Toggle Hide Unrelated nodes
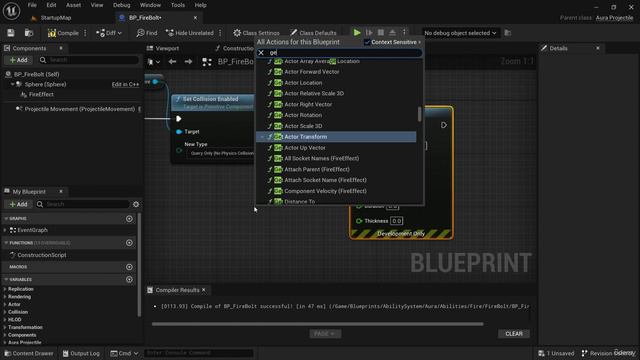The height and width of the screenshot is (360, 640). (x=190, y=33)
